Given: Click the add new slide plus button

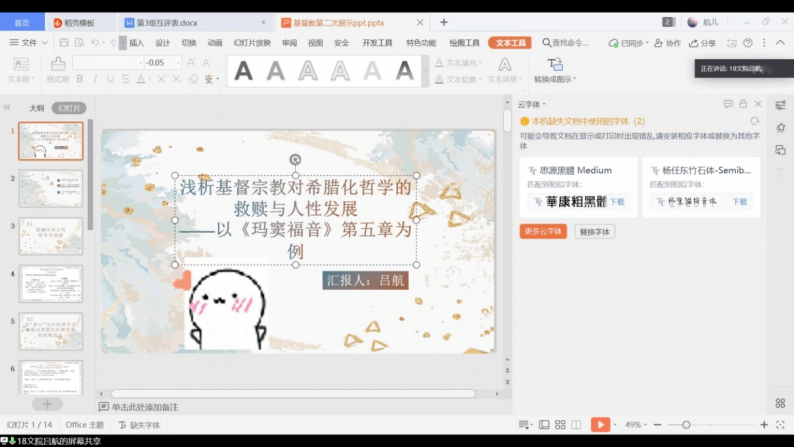Looking at the screenshot, I should tap(46, 404).
